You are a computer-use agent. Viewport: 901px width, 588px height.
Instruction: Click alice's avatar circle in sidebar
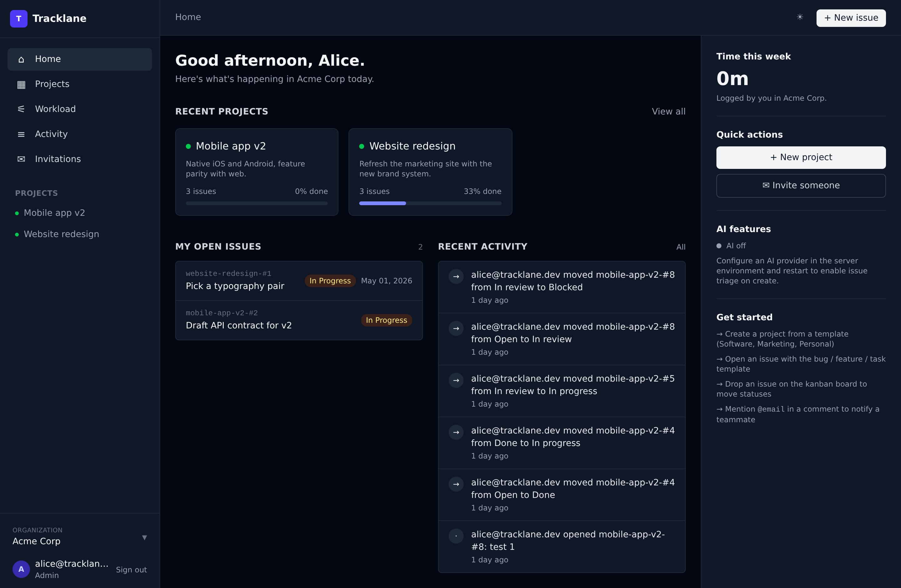click(x=21, y=569)
